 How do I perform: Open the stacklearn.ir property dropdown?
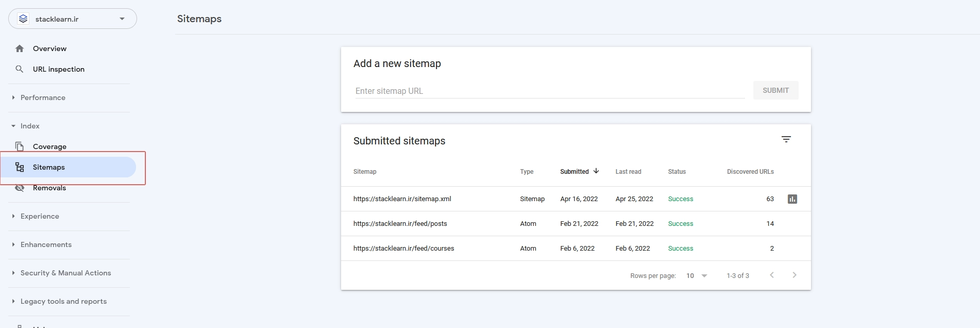[x=73, y=19]
